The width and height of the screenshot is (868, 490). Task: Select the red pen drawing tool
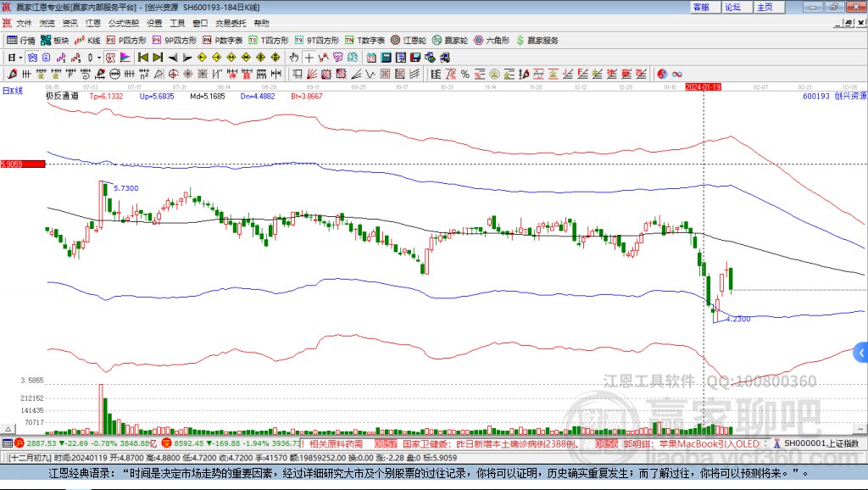12,75
